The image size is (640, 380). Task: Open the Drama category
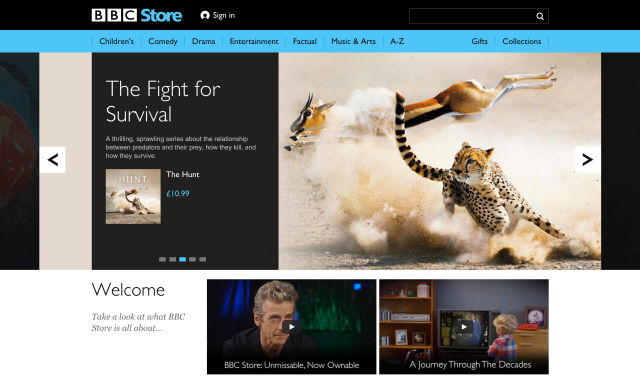pyautogui.click(x=203, y=41)
